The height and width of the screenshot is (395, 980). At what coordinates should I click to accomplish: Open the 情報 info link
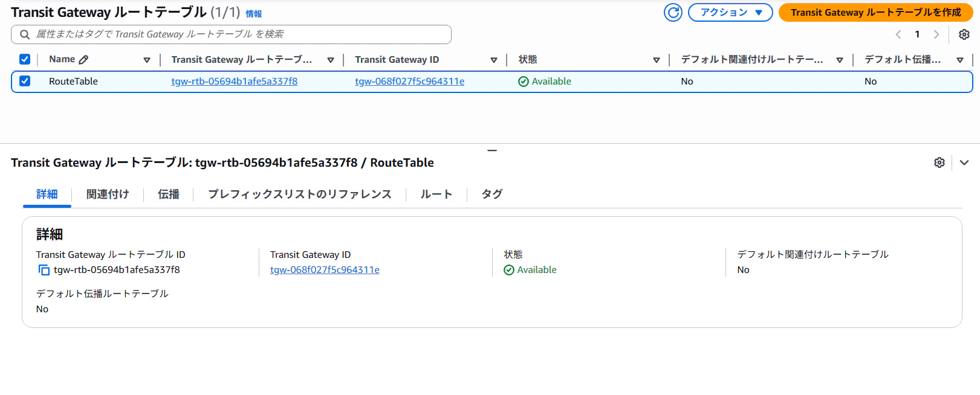coord(254,14)
